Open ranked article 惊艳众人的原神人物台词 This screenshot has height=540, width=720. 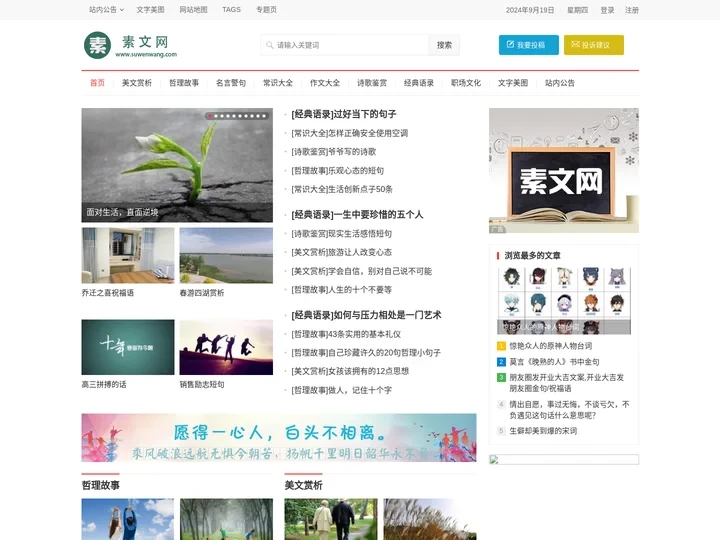(551, 346)
